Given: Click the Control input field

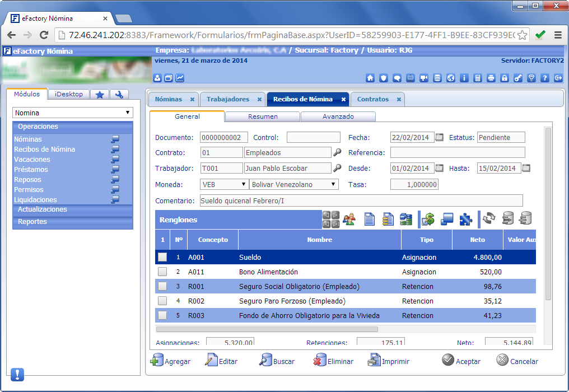Looking at the screenshot, I should click(x=314, y=137).
